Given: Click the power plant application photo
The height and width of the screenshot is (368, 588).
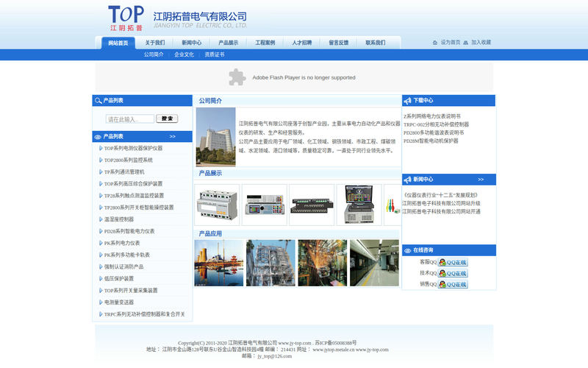Looking at the screenshot, I should (219, 263).
